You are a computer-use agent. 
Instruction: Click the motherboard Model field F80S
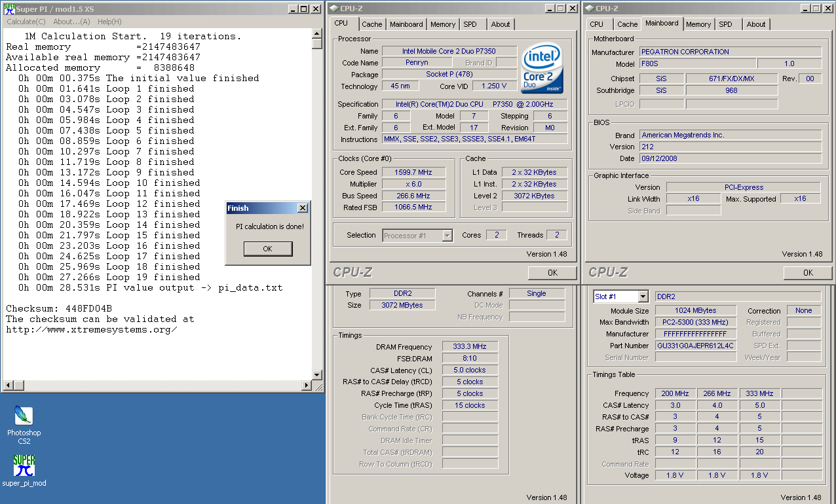[698, 63]
